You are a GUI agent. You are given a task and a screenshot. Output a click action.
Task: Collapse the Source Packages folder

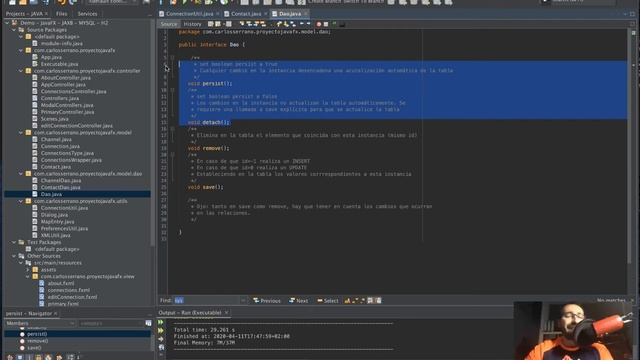pyautogui.click(x=14, y=30)
